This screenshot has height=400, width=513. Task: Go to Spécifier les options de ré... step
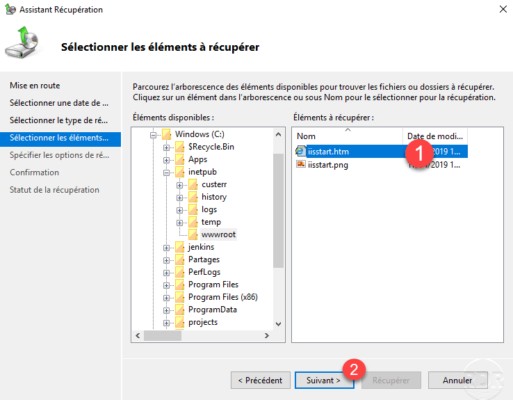(x=59, y=155)
